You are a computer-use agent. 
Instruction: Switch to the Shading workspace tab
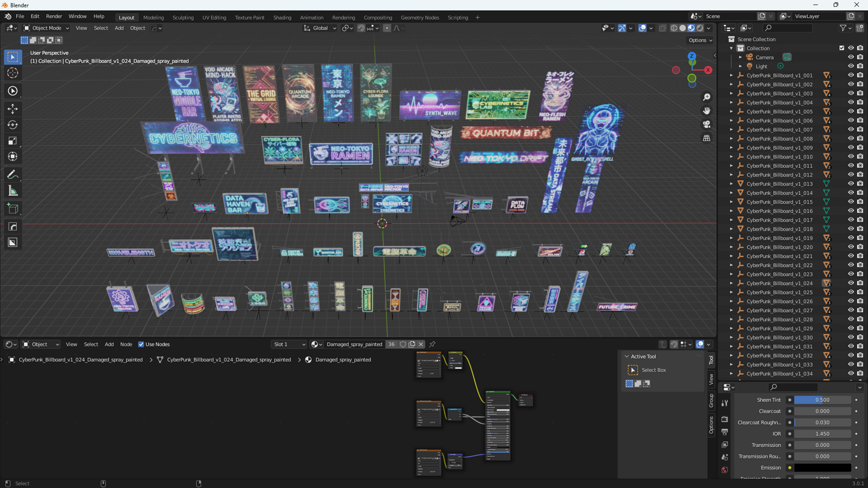coord(282,17)
